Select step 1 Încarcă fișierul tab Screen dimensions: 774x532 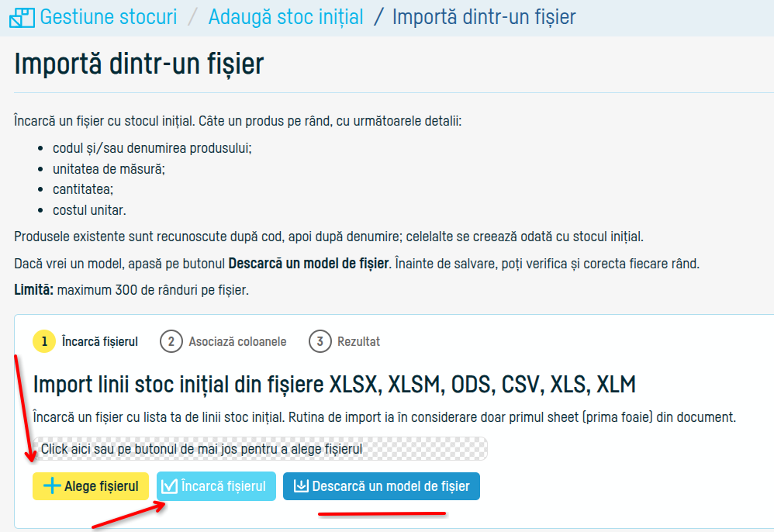[x=85, y=341]
